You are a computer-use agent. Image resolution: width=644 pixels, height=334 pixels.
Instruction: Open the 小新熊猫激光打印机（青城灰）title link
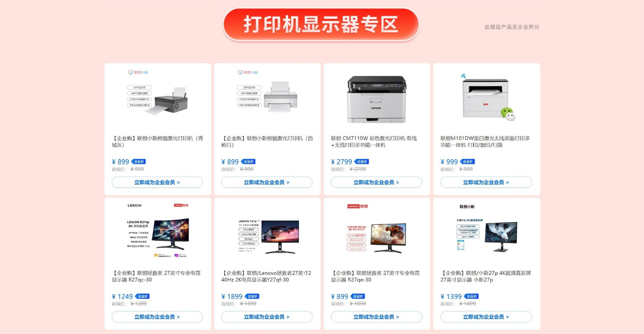click(x=157, y=142)
